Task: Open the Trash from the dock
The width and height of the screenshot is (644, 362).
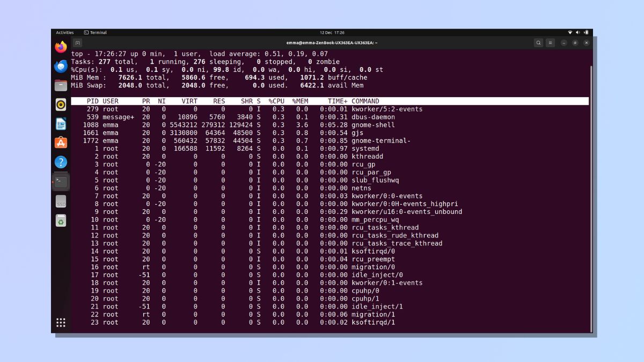Action: [x=61, y=220]
